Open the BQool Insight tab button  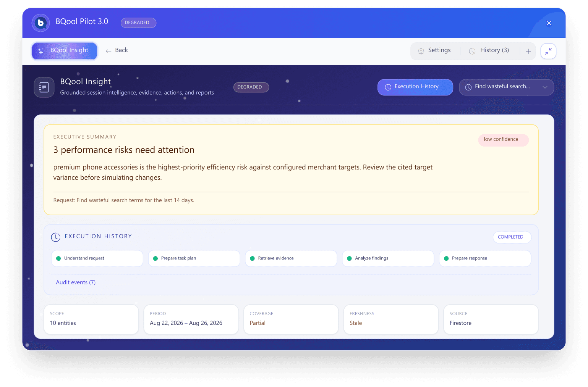(x=65, y=51)
